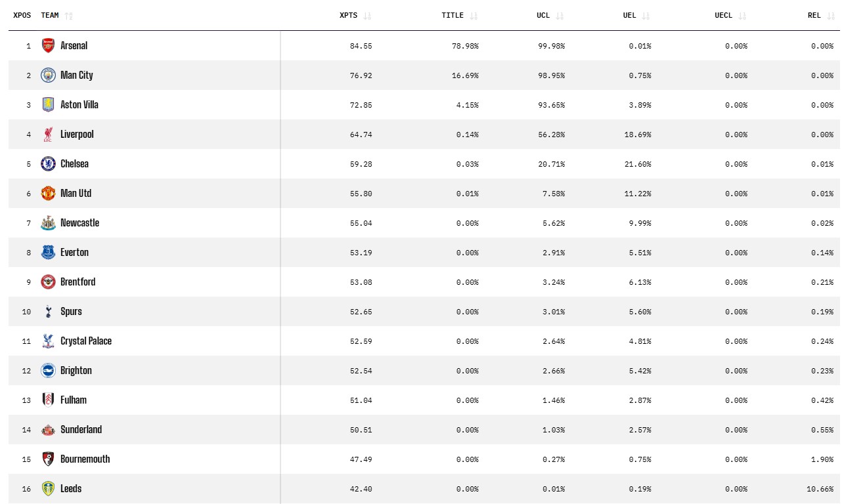Select Spurs 52.65 expected points cell

coord(361,312)
